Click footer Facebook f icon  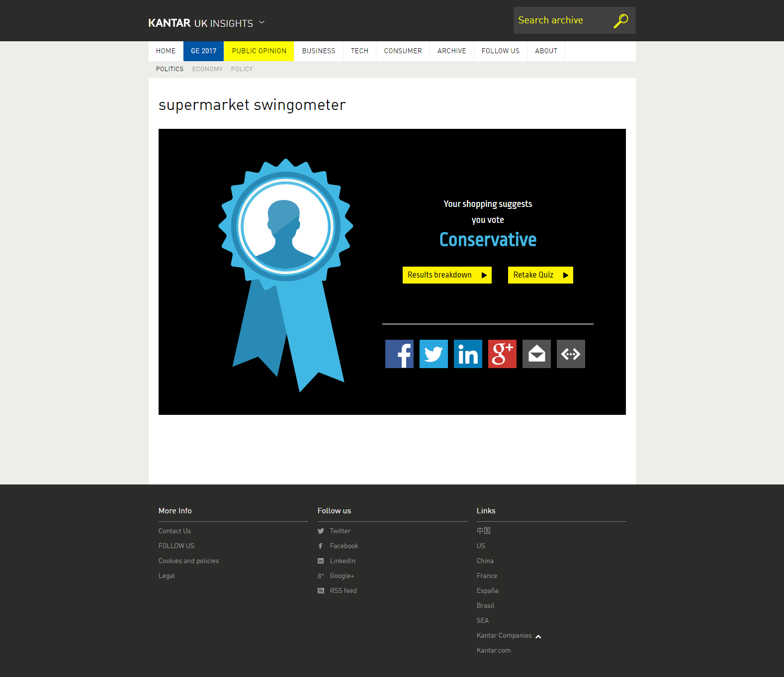pyautogui.click(x=321, y=546)
